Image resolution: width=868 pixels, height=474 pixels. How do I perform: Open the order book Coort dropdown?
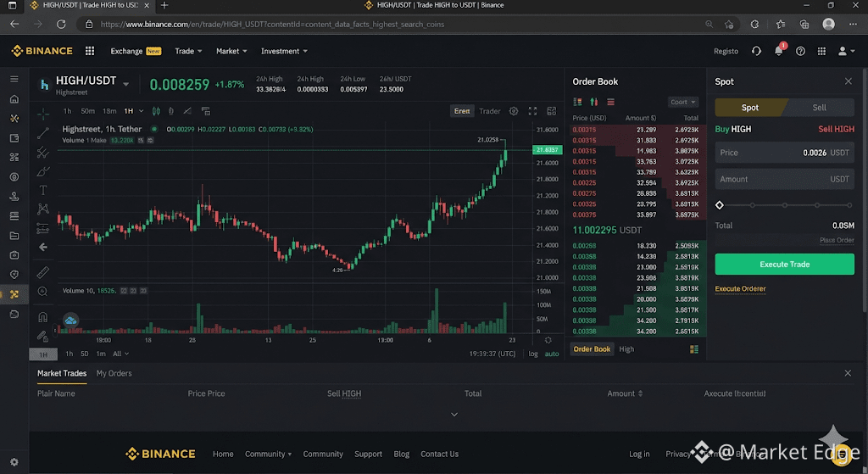682,102
